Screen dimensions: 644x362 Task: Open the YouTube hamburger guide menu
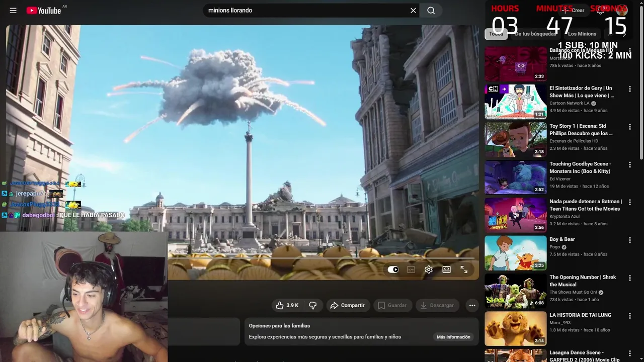point(13,10)
